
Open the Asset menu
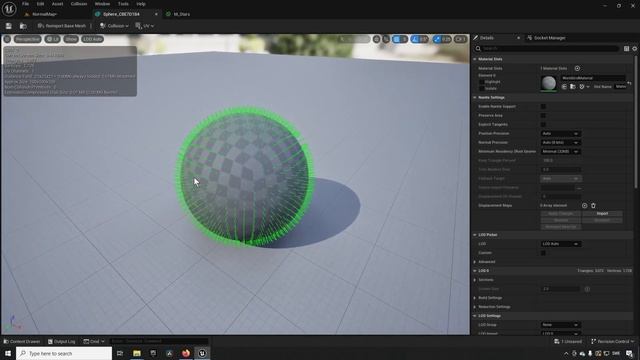57,4
